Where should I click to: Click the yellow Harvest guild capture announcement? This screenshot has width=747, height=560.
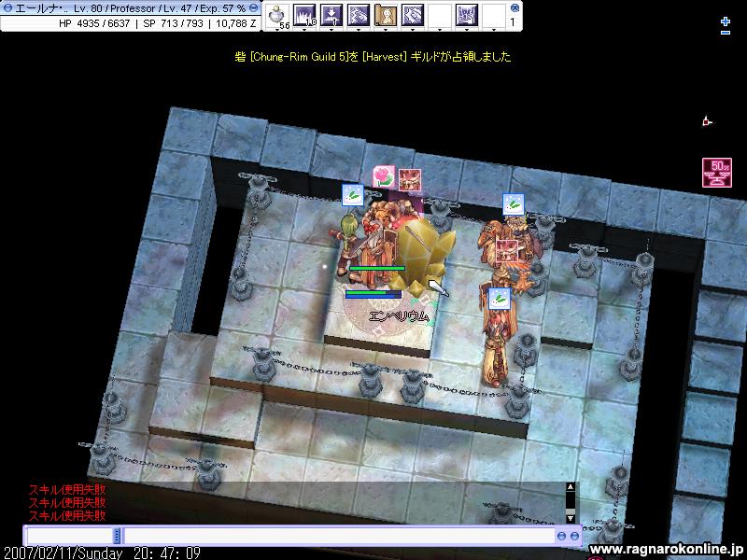tap(373, 57)
